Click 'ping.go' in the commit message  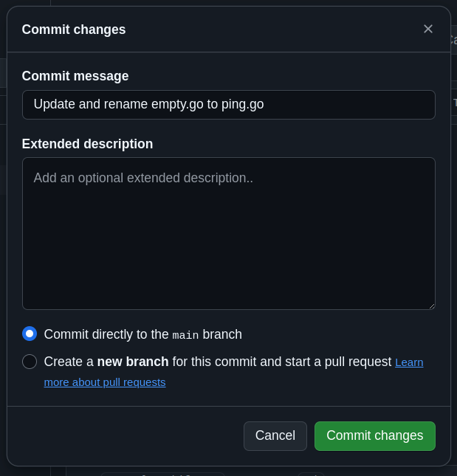[242, 105]
